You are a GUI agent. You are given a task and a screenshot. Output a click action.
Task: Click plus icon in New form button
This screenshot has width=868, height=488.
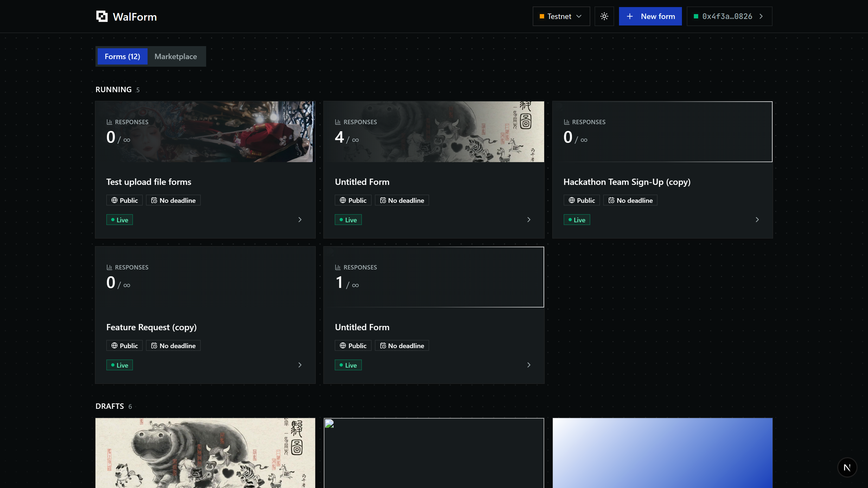[629, 16]
